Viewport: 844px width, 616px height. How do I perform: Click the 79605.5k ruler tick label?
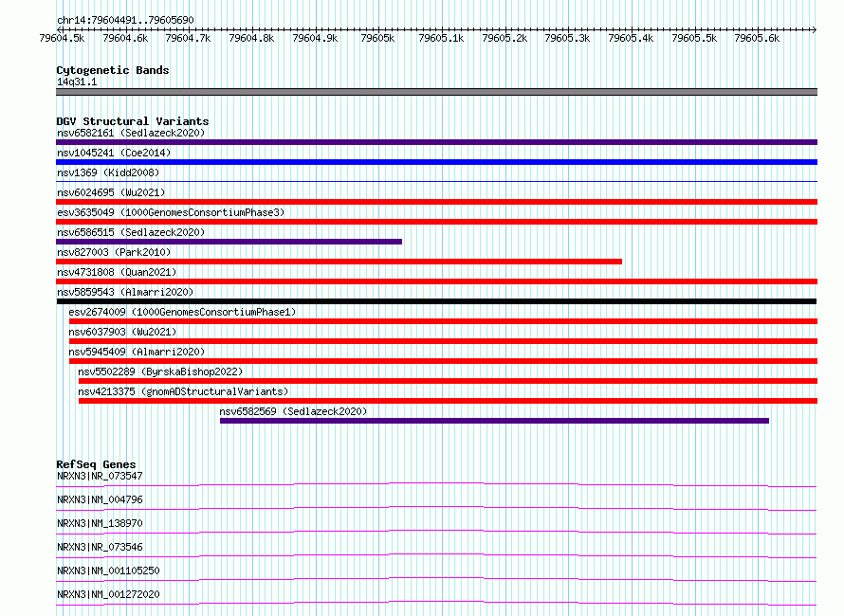click(x=694, y=38)
